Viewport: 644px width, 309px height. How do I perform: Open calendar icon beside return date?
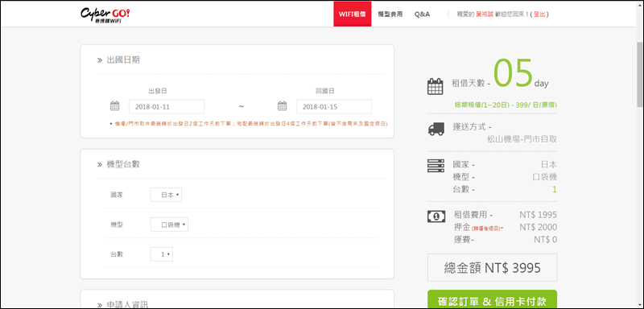[283, 106]
